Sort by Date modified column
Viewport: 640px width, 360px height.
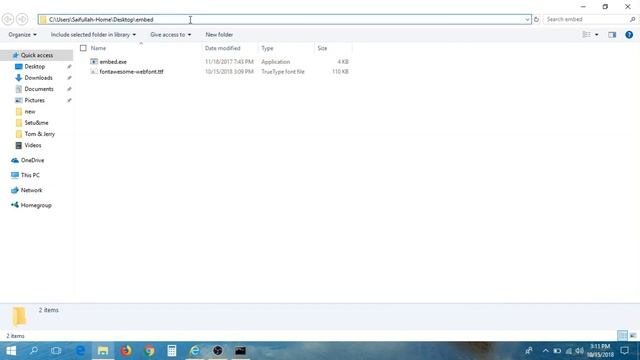(x=222, y=48)
